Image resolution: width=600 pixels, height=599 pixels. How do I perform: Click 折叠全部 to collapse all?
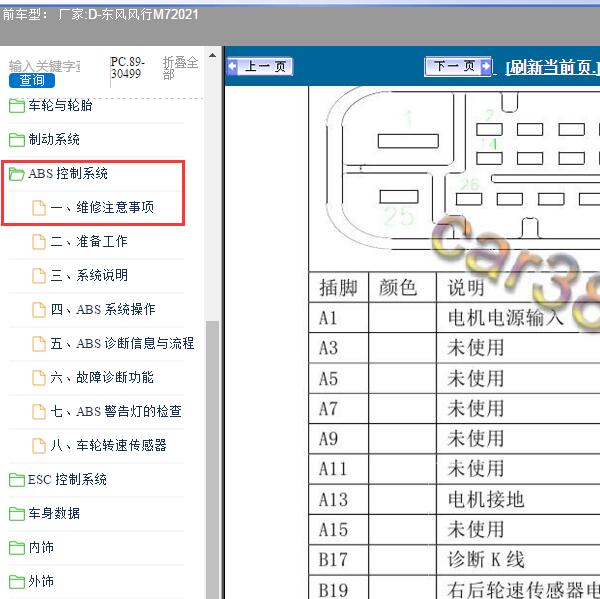tap(180, 67)
